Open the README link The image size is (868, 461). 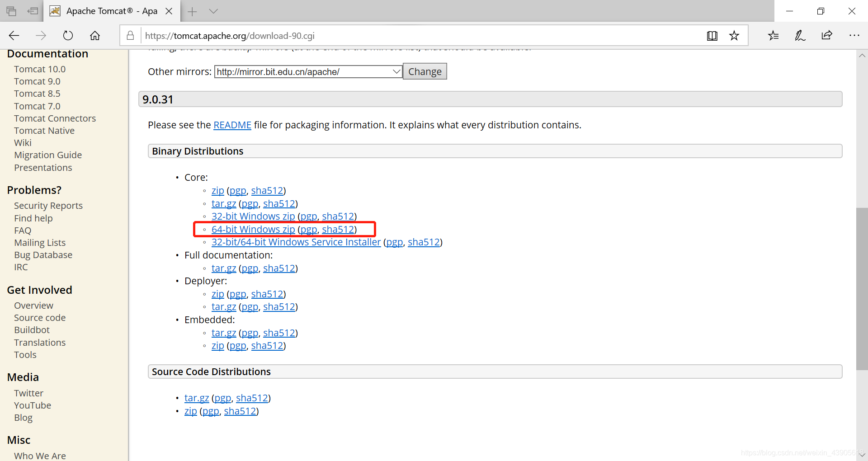click(232, 125)
